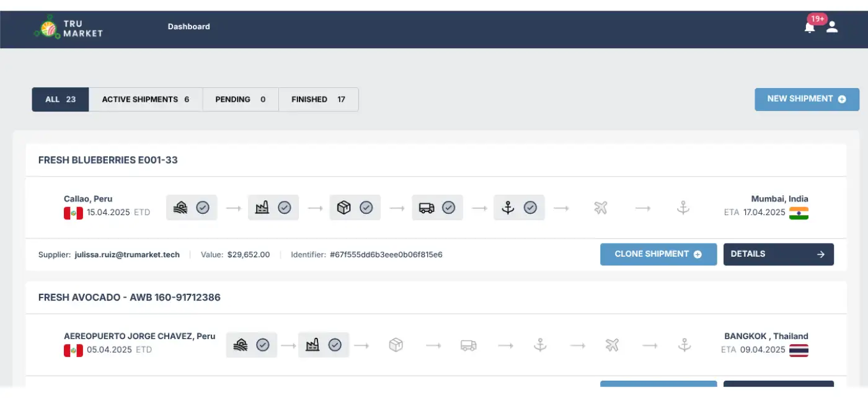Select the Pending tab

coord(240,99)
